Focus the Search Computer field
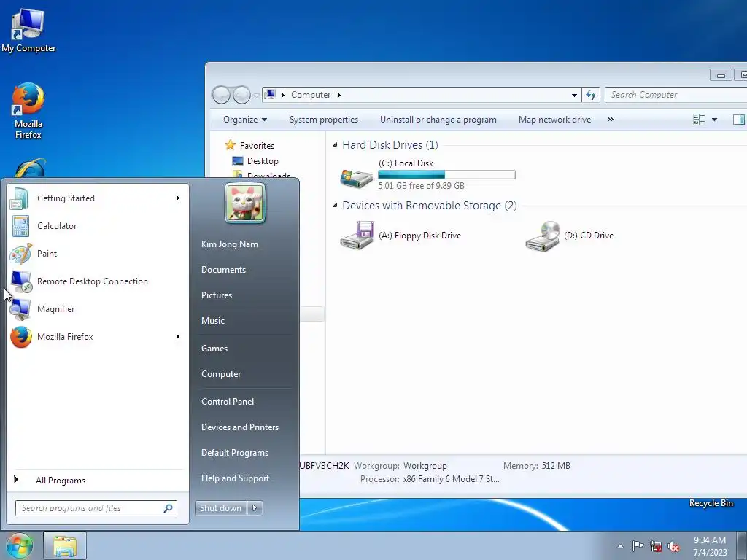747x560 pixels. coord(676,95)
